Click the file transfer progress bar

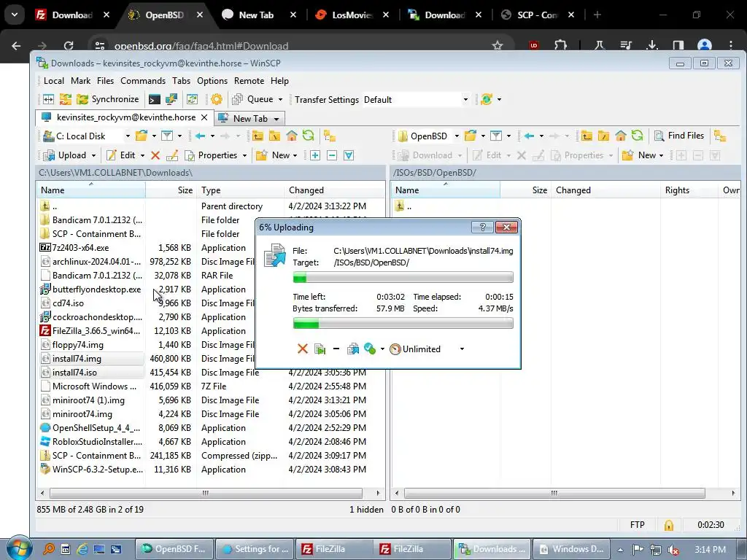point(403,277)
